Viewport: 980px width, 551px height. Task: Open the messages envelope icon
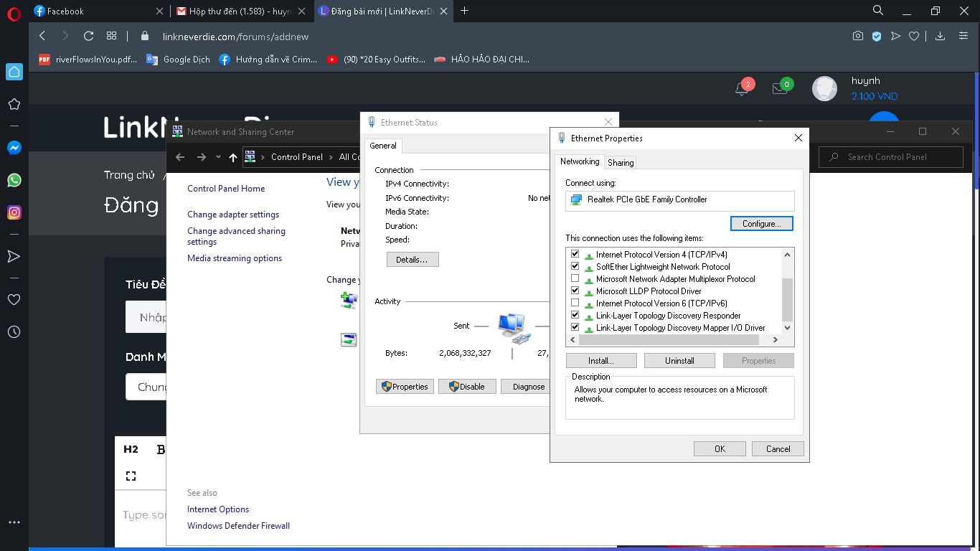pos(780,89)
